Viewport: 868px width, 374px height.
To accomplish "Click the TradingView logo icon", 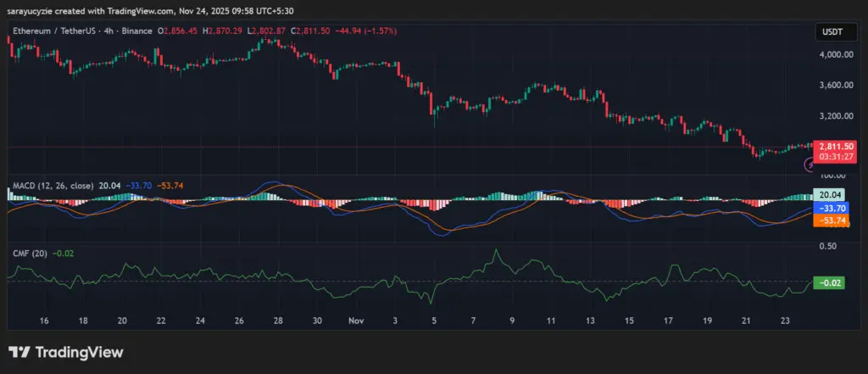I will pyautogui.click(x=19, y=353).
